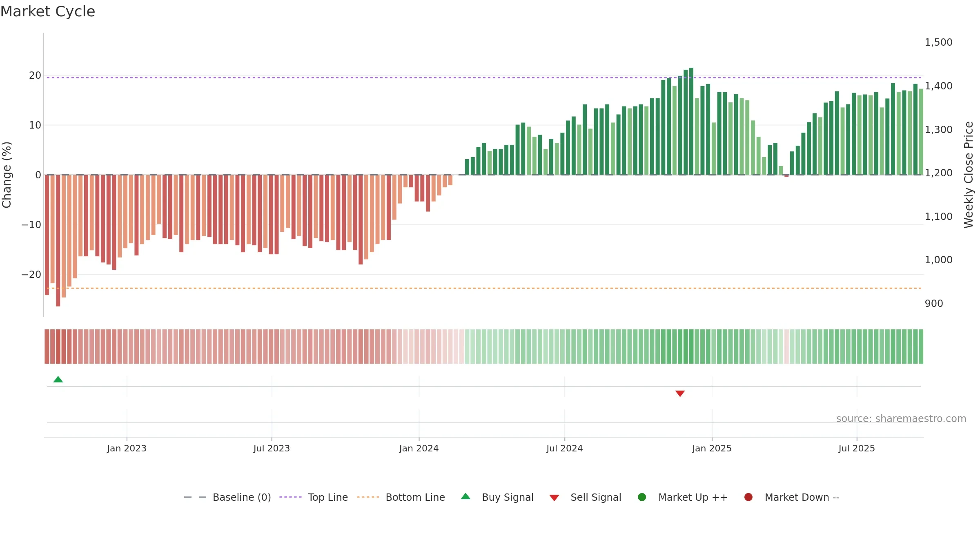
Task: Click the 900 price tick label
Action: pos(934,304)
